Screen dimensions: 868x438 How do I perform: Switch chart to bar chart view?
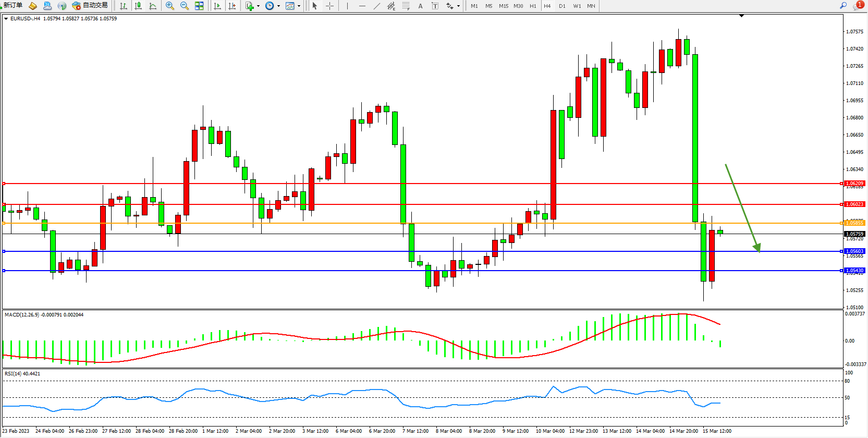click(124, 6)
